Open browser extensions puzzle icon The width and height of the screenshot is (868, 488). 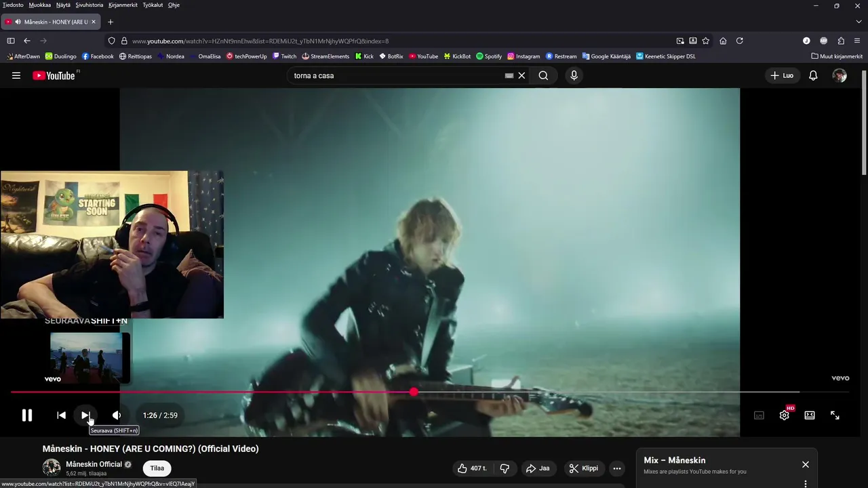841,41
